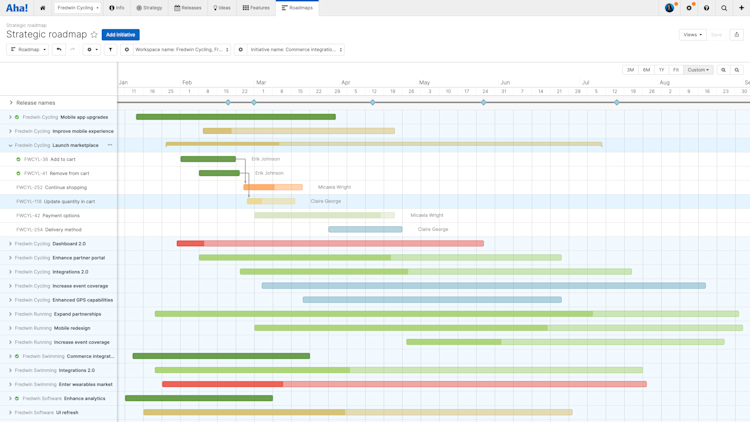The height and width of the screenshot is (422, 750).
Task: Click the plus add icon in top bar
Action: [x=741, y=8]
